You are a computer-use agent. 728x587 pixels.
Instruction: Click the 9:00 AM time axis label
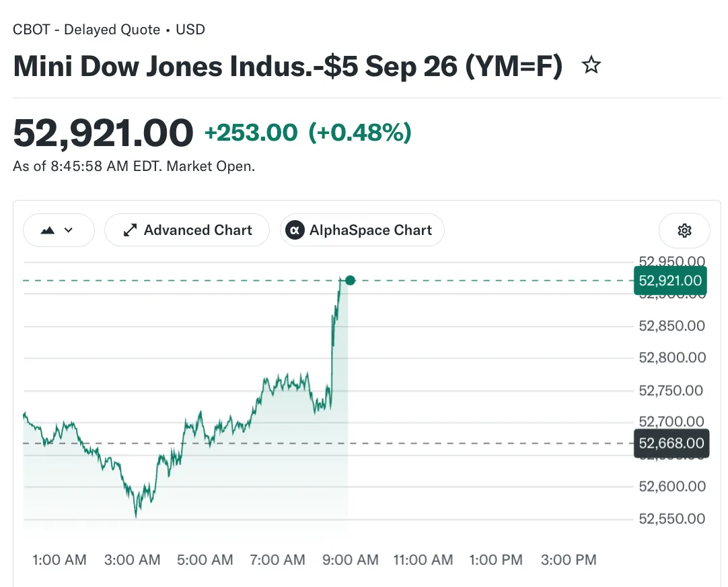point(351,560)
